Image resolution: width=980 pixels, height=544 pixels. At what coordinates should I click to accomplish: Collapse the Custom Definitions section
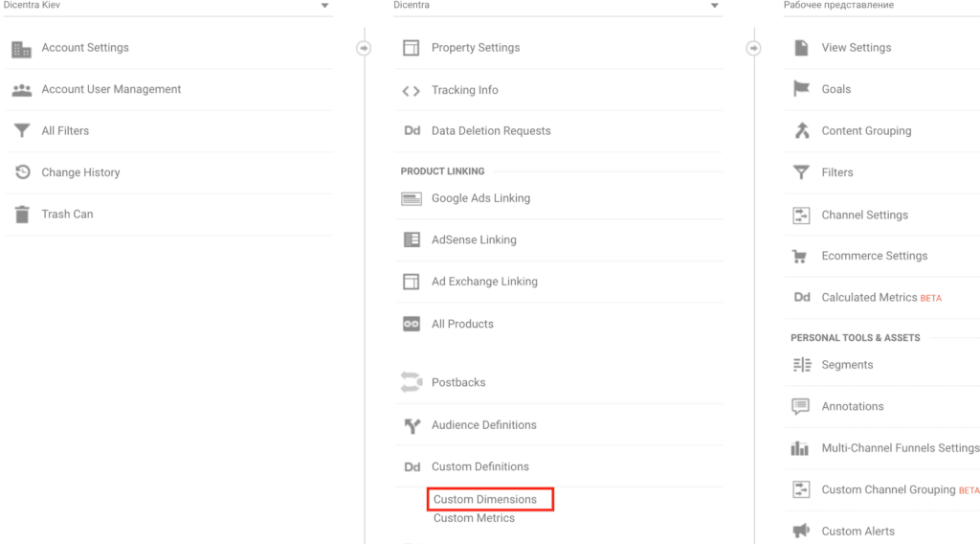click(480, 466)
